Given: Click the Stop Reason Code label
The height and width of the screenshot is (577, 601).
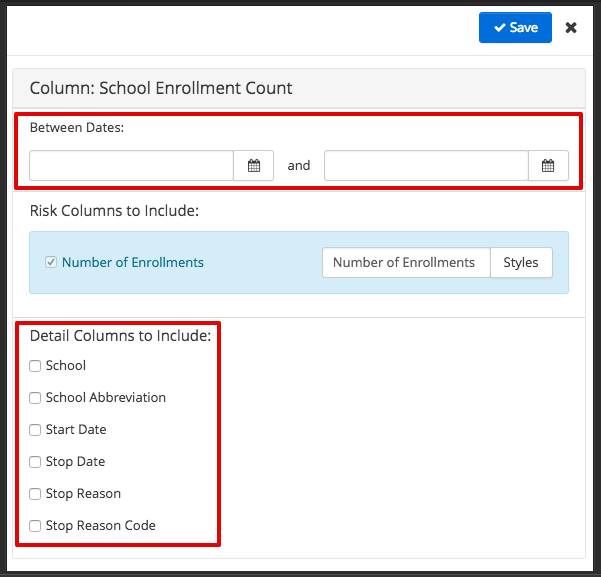Looking at the screenshot, I should tap(101, 526).
